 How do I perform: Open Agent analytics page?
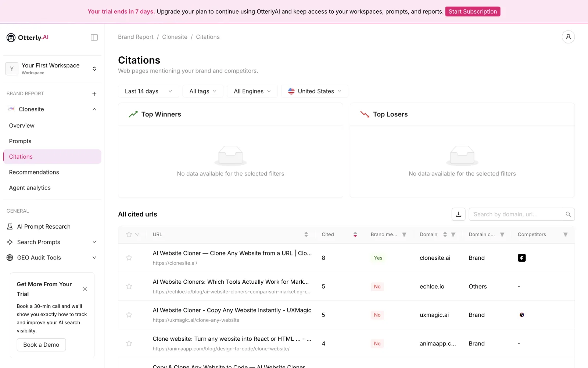[30, 188]
